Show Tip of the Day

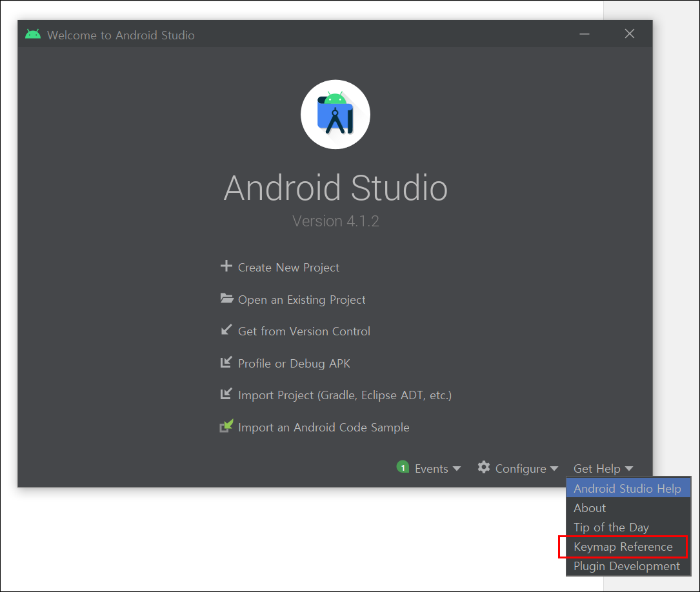click(x=628, y=528)
